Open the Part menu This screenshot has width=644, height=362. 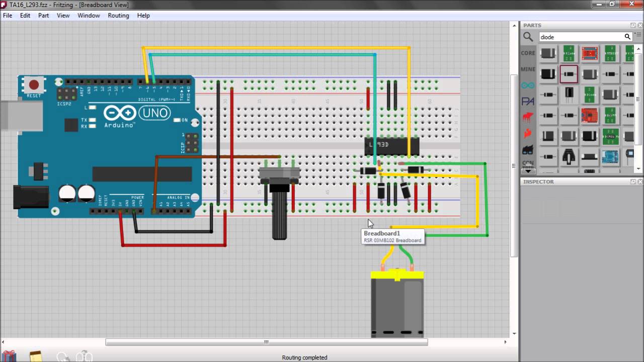click(x=44, y=16)
